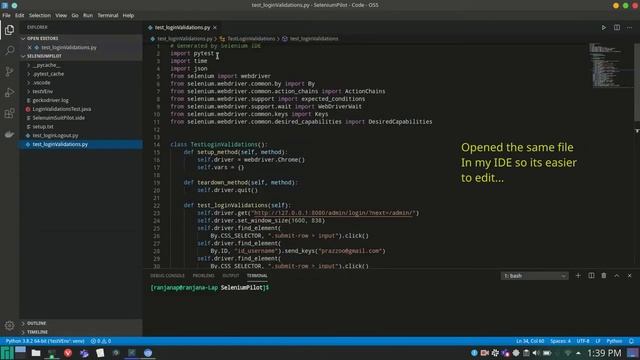Open the File menu

(x=7, y=16)
